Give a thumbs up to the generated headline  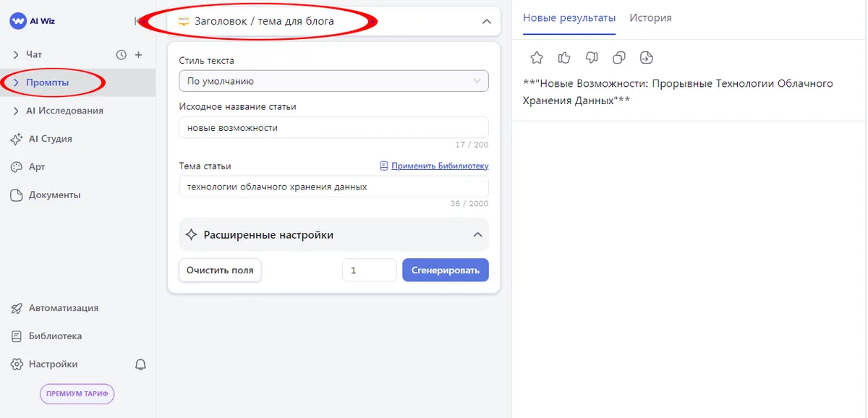(x=564, y=57)
